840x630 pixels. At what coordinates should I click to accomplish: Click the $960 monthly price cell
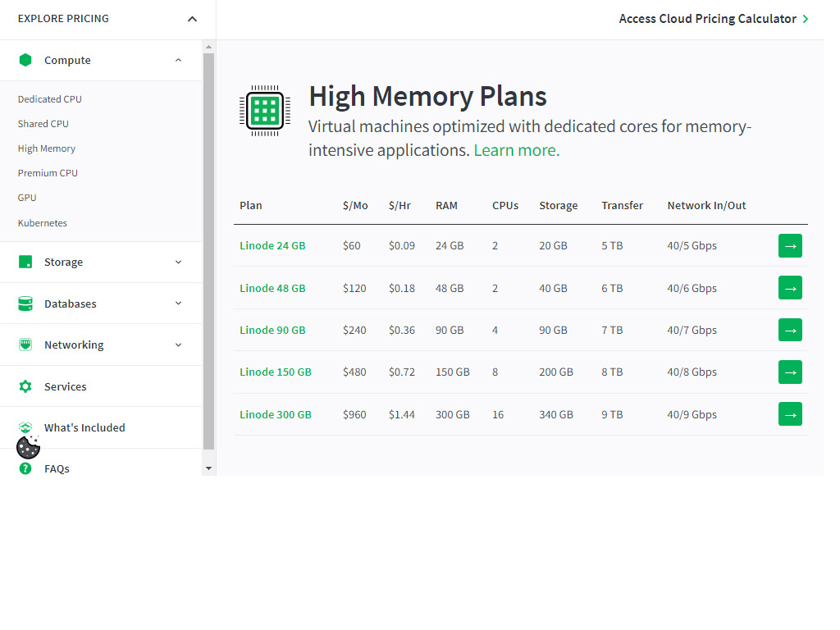pos(354,414)
